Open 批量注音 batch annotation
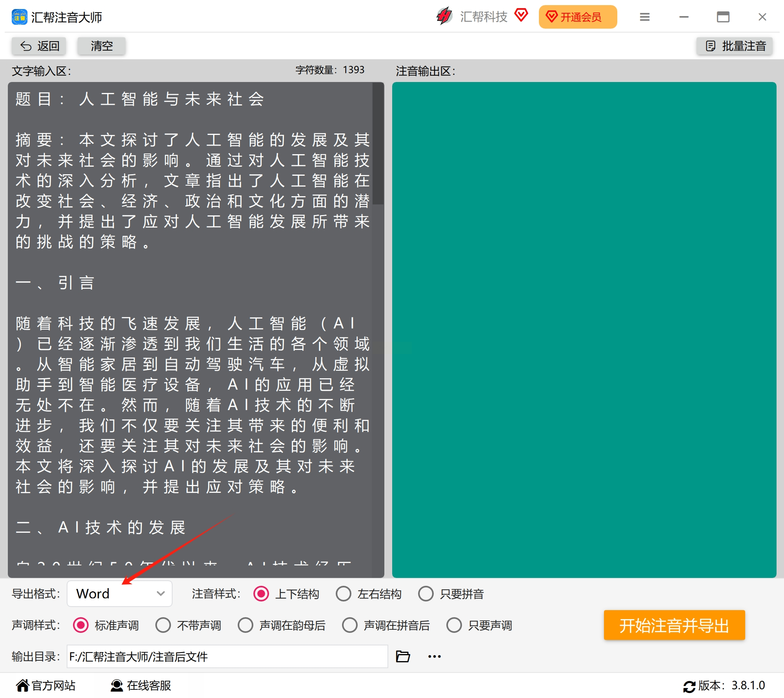 click(x=735, y=46)
